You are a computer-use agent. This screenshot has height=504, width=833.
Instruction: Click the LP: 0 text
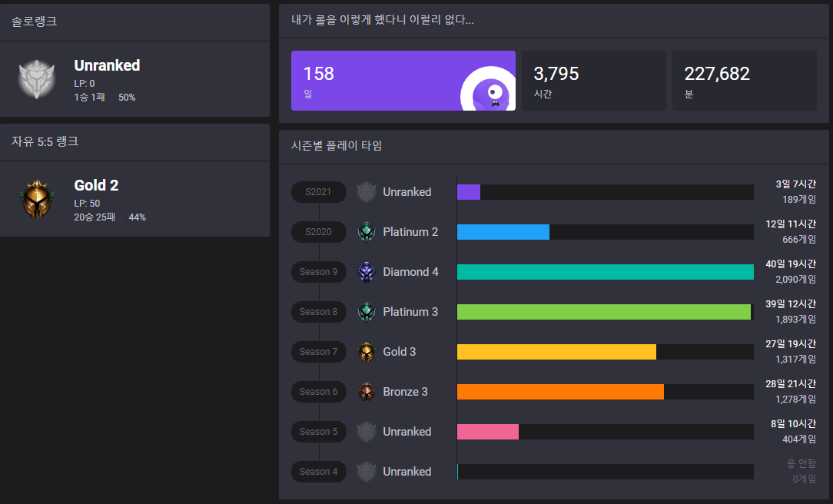click(x=85, y=84)
